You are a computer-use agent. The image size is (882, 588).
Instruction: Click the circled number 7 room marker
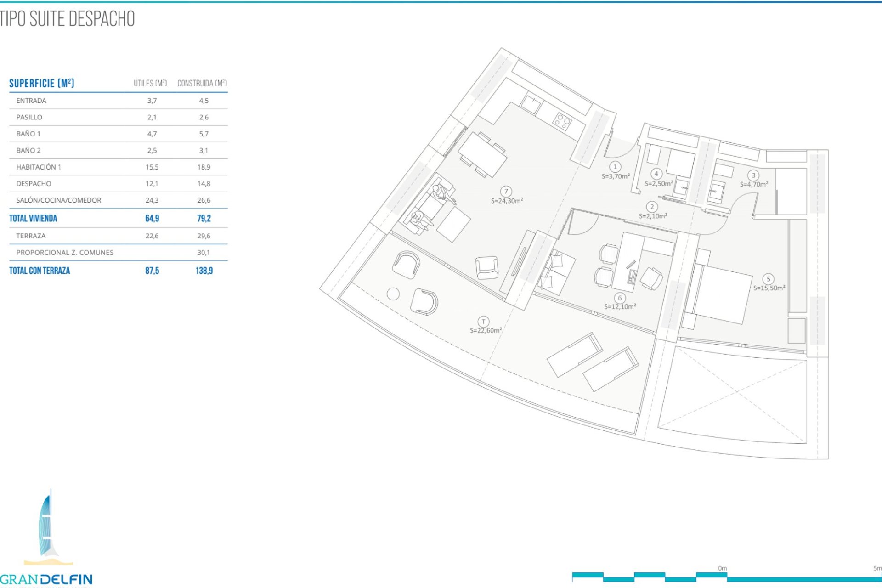506,192
